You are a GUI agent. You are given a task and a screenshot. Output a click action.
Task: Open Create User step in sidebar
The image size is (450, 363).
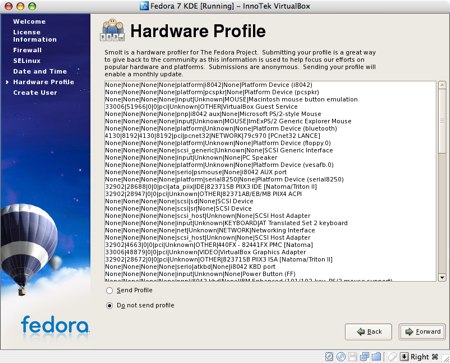(x=35, y=93)
